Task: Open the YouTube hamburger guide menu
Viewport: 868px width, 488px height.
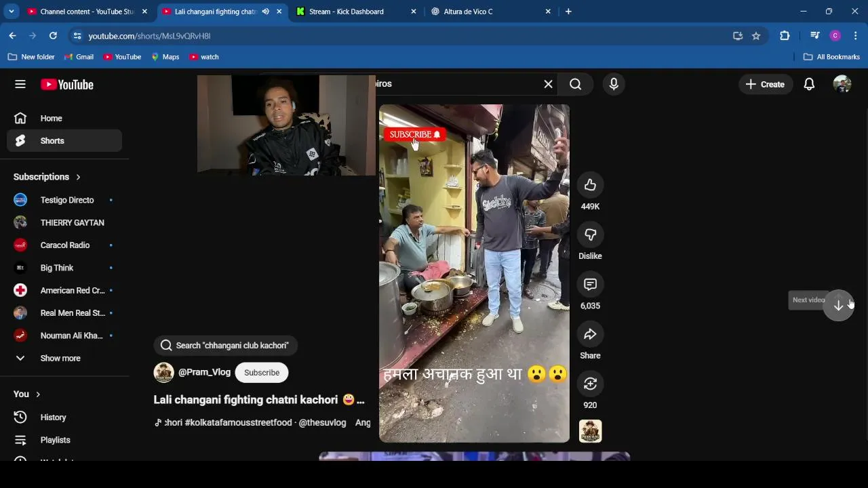Action: click(20, 84)
